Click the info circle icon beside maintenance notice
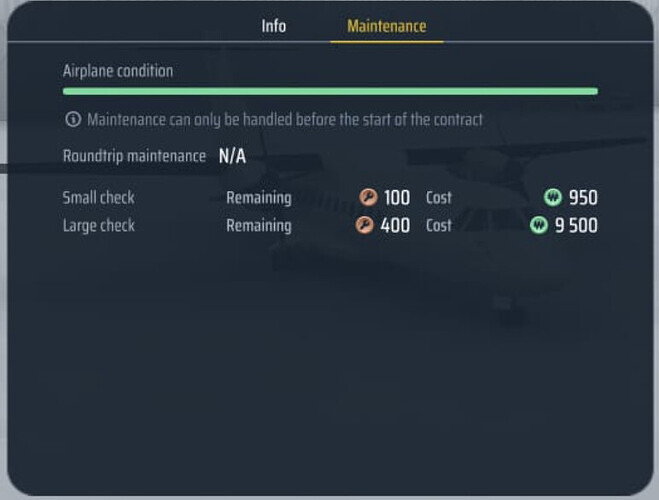 (73, 119)
